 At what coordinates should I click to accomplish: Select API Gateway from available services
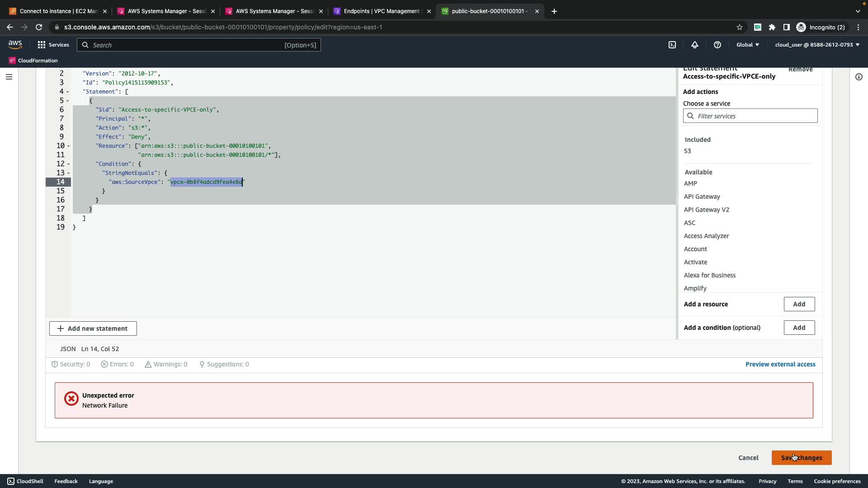702,197
